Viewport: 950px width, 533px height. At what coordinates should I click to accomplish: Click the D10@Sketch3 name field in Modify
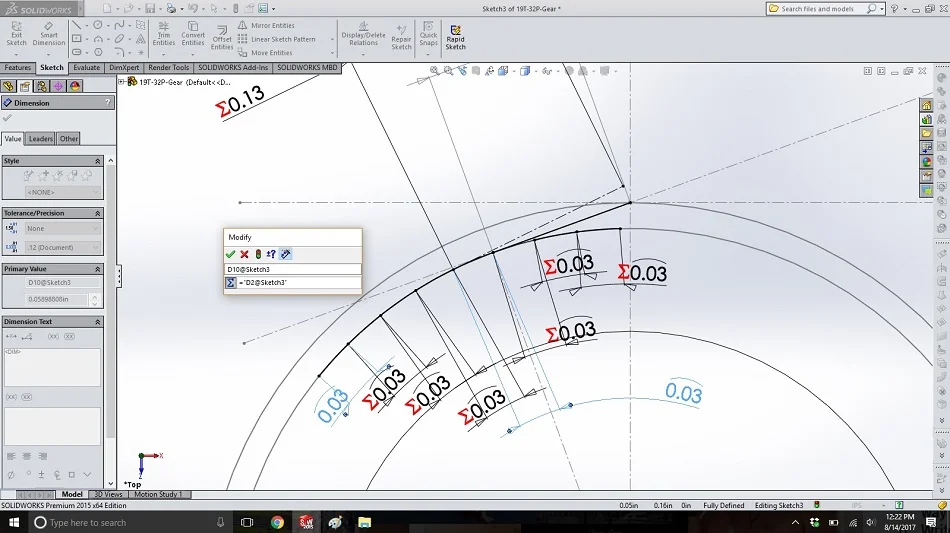[x=293, y=270]
